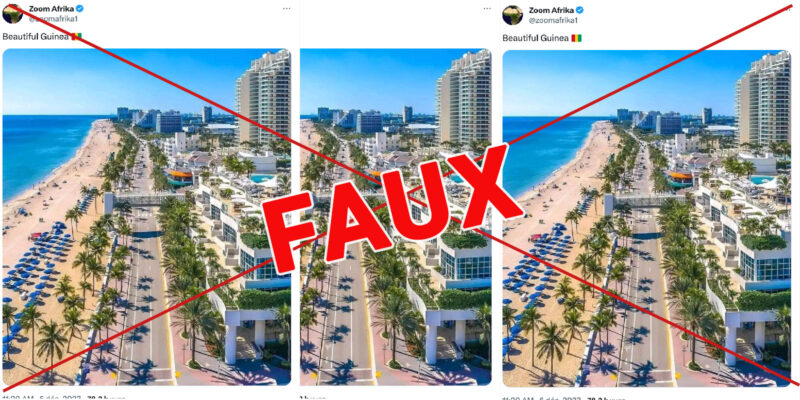The image size is (800, 400).
Task: Click the red FAUX stamp overlay
Action: [x=393, y=209]
